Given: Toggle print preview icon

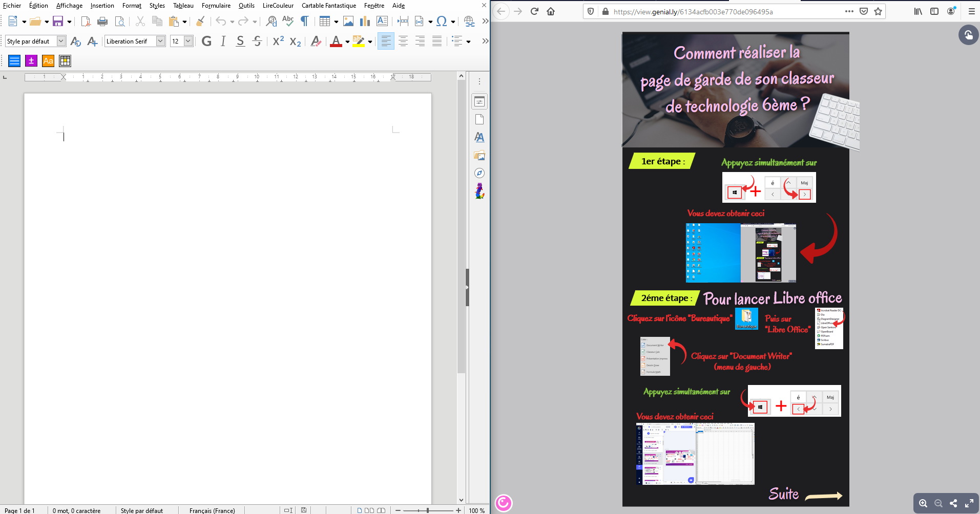Looking at the screenshot, I should pyautogui.click(x=120, y=21).
